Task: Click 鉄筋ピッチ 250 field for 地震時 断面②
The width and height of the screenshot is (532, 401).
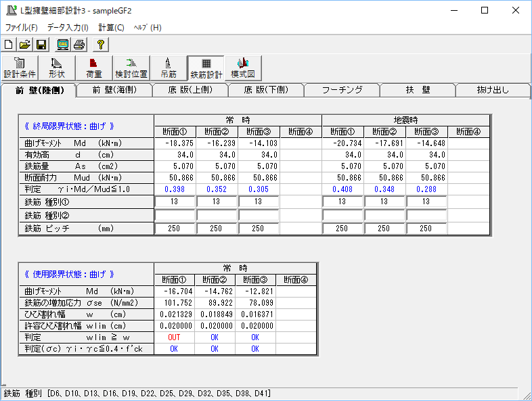Action: (x=384, y=229)
